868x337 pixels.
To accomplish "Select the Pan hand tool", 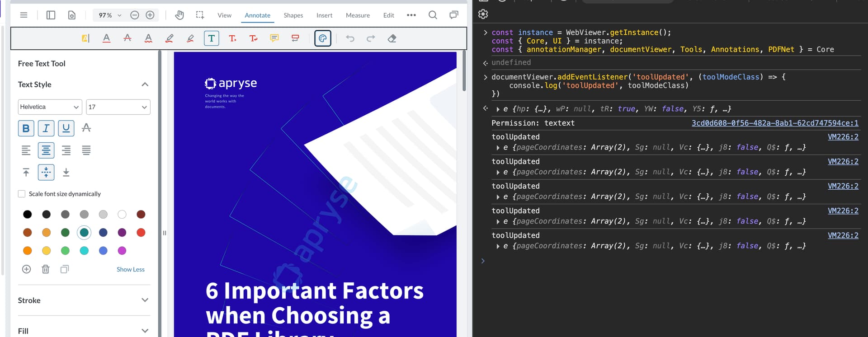I will tap(179, 15).
